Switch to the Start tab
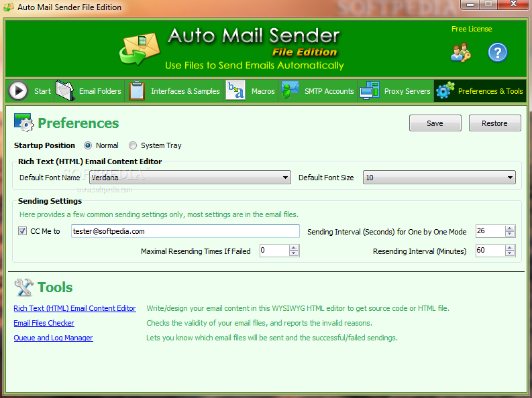The width and height of the screenshot is (532, 398). point(30,90)
